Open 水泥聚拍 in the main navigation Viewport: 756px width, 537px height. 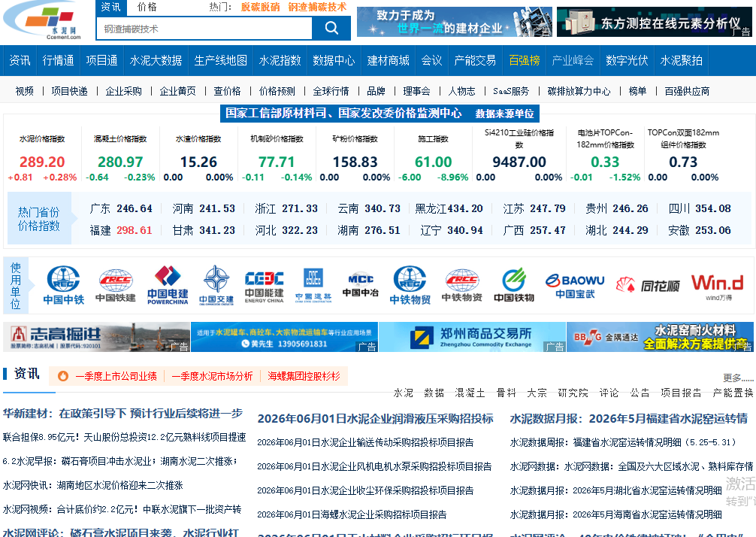pos(682,60)
